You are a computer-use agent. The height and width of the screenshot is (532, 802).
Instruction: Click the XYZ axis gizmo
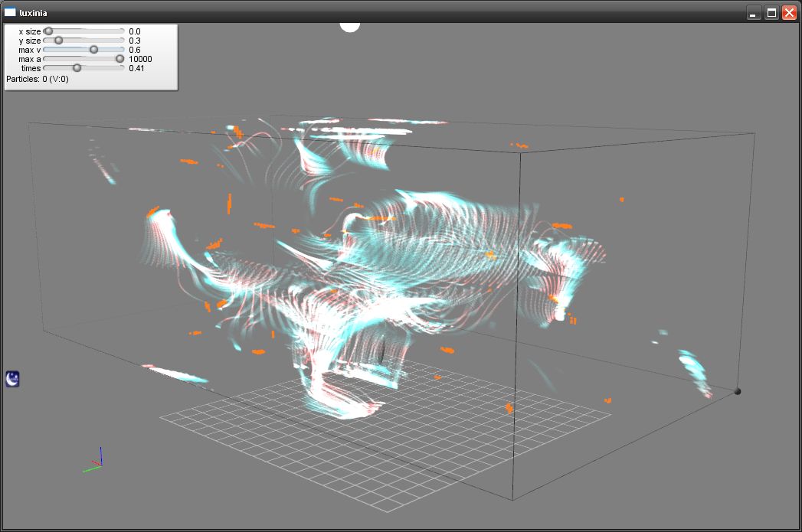tap(96, 460)
